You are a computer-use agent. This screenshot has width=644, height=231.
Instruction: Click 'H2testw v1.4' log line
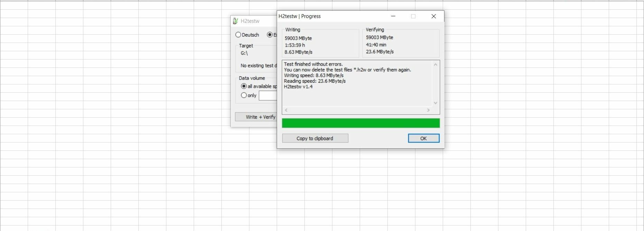click(x=298, y=87)
